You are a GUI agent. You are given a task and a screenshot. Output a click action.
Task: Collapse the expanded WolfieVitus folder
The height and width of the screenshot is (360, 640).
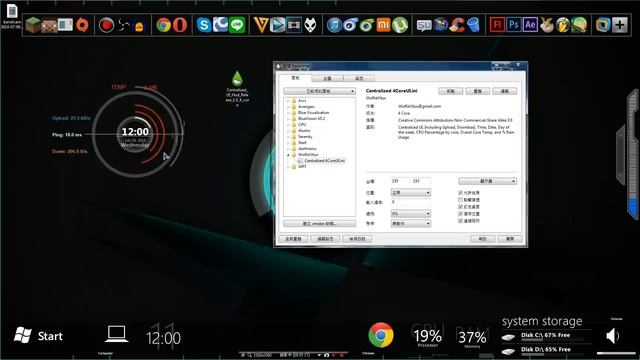point(288,155)
